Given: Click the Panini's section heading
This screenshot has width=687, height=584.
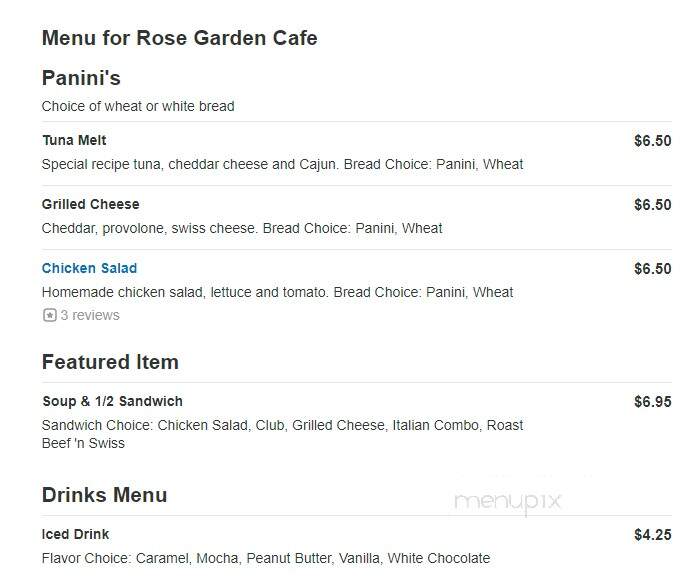Looking at the screenshot, I should [81, 78].
